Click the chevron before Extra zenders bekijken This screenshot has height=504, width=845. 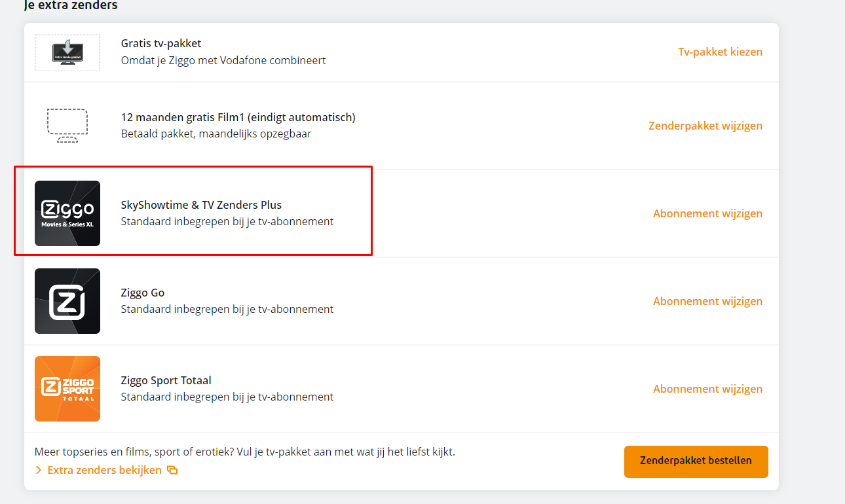pyautogui.click(x=39, y=470)
